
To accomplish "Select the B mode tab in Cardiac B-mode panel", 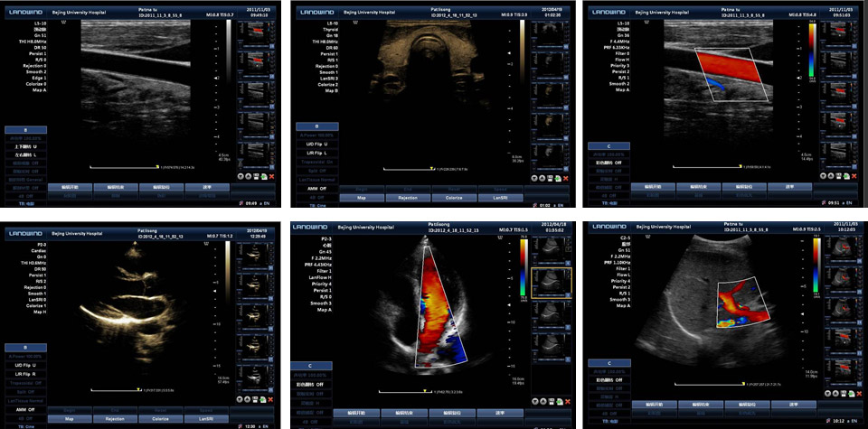I will [x=25, y=348].
